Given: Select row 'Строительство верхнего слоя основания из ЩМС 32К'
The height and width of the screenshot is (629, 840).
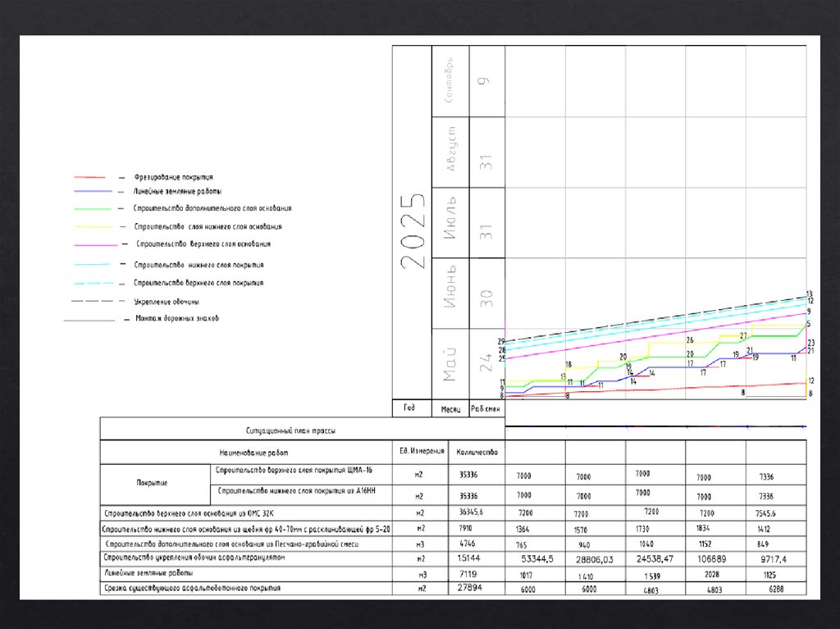Looking at the screenshot, I should click(x=189, y=513).
